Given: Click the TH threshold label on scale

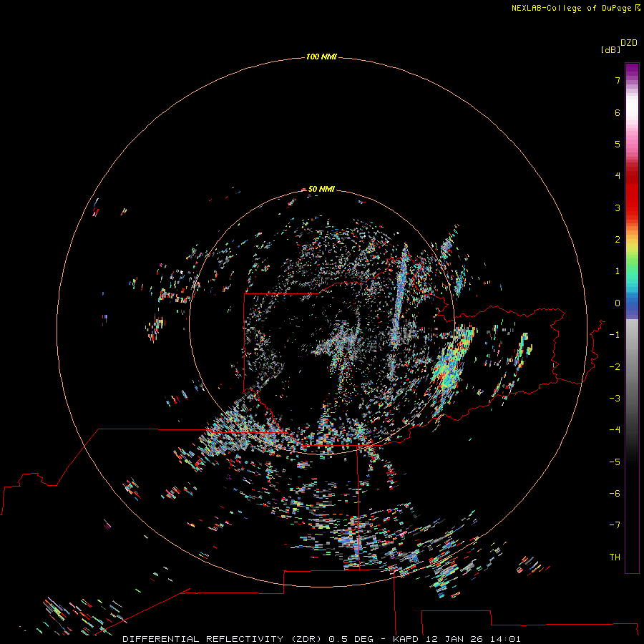Looking at the screenshot, I should [x=615, y=557].
